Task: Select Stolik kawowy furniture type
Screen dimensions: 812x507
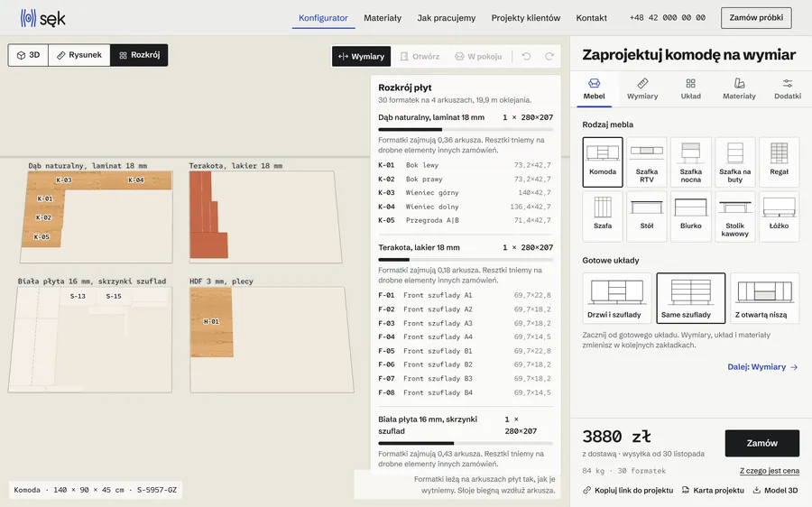Action: [x=734, y=217]
